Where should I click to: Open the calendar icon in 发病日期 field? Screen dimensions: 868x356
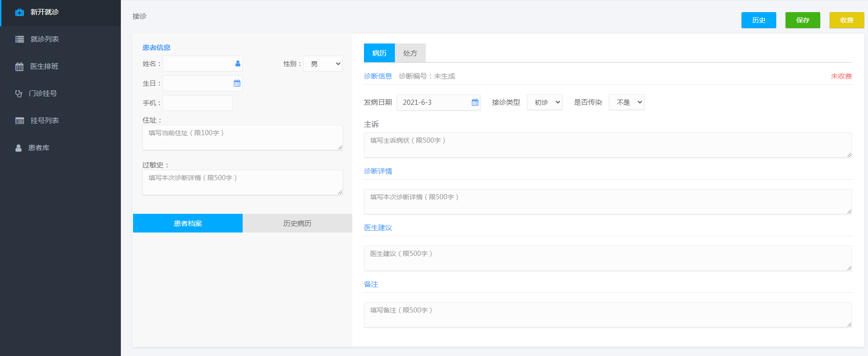475,102
